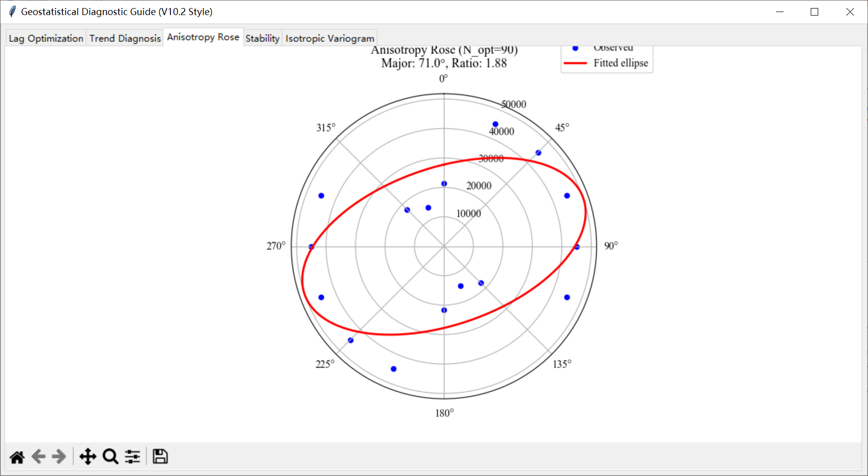Click the forward view arrow icon
868x476 pixels.
(59, 457)
